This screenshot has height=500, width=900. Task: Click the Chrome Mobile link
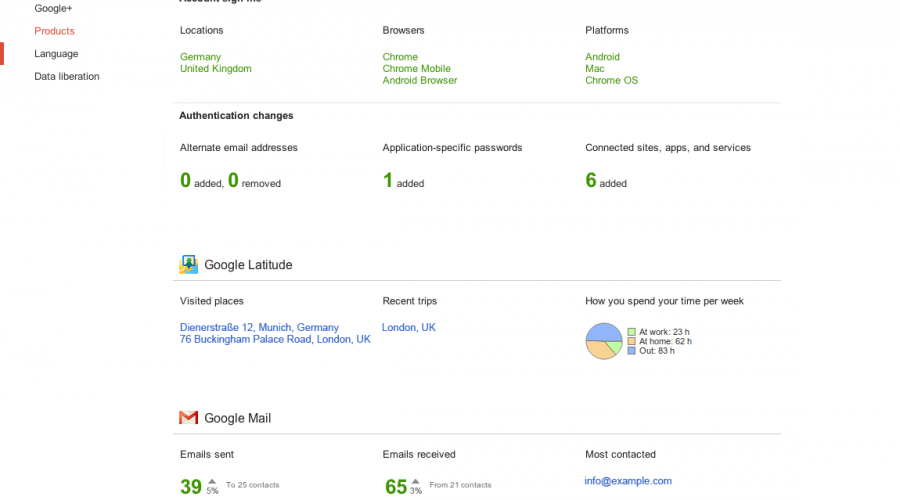[x=417, y=68]
